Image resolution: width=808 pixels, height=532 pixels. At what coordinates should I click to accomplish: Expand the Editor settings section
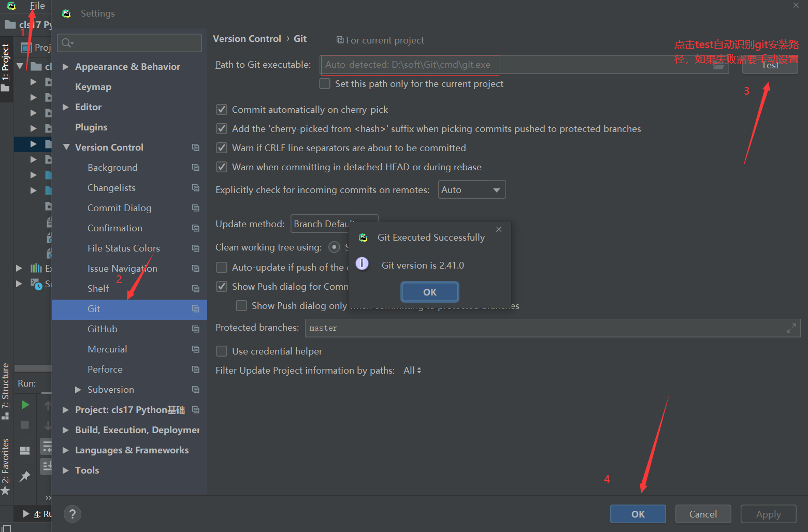[x=66, y=107]
